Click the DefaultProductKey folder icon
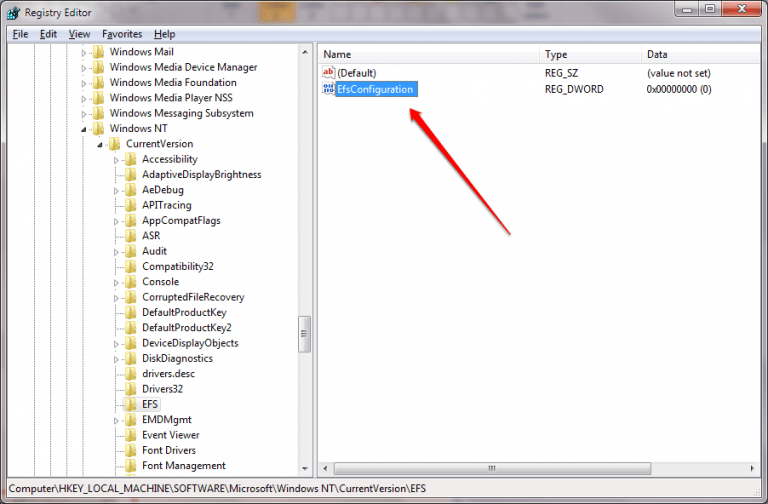This screenshot has width=768, height=504. click(131, 312)
